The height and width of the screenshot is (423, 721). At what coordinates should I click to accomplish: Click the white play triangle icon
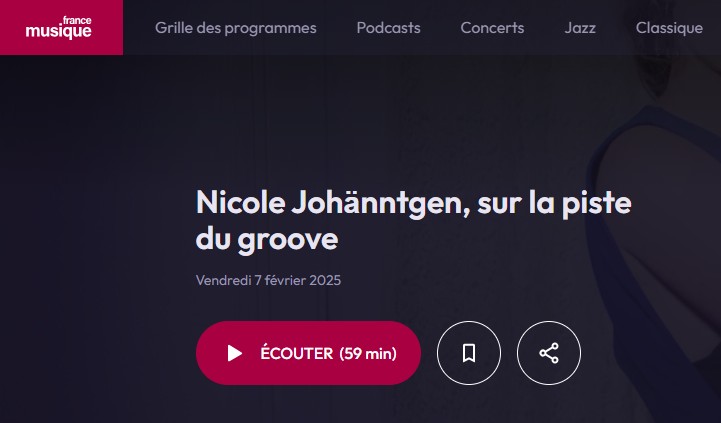(x=235, y=353)
